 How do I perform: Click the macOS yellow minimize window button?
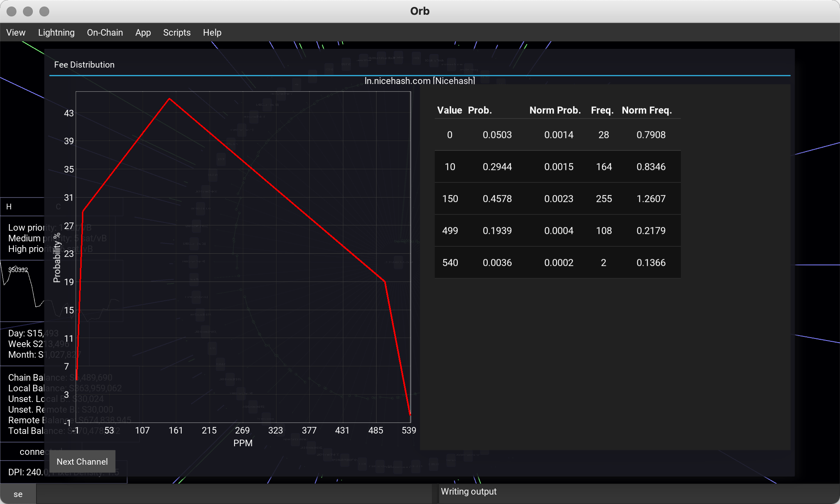28,11
